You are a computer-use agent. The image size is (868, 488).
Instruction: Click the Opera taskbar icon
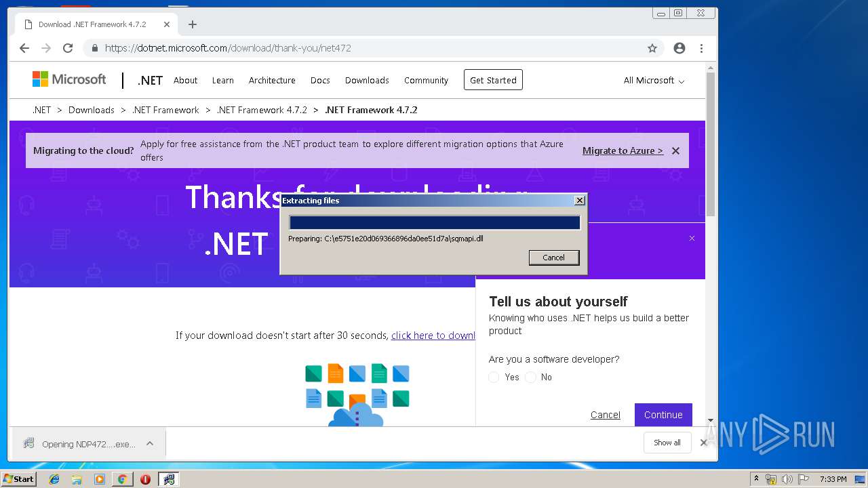[x=145, y=479]
